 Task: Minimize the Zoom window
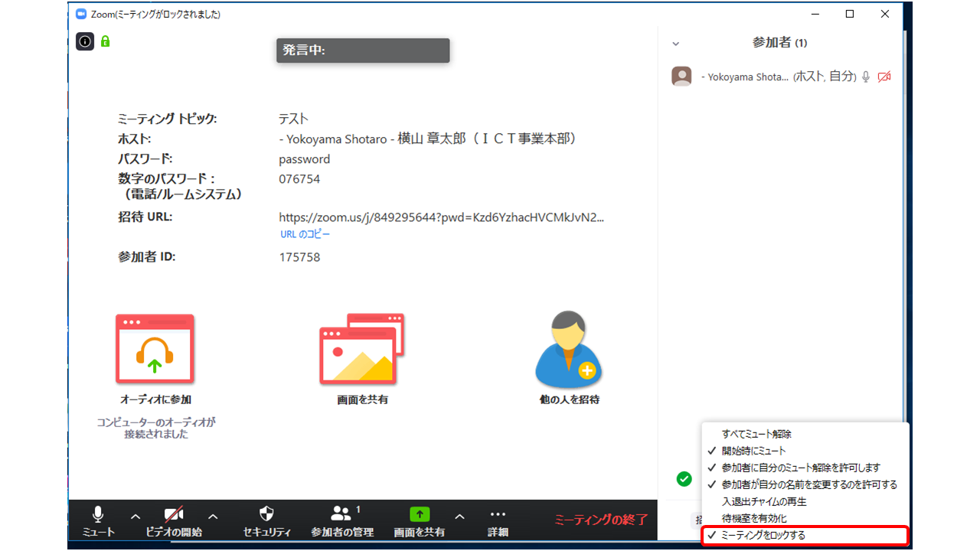[815, 14]
